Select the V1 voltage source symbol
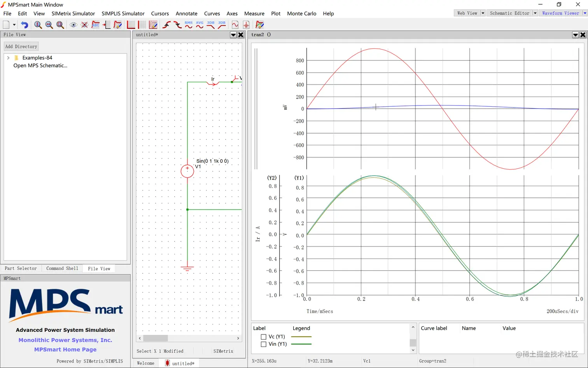Viewport: 588px width, 368px height. [x=187, y=171]
